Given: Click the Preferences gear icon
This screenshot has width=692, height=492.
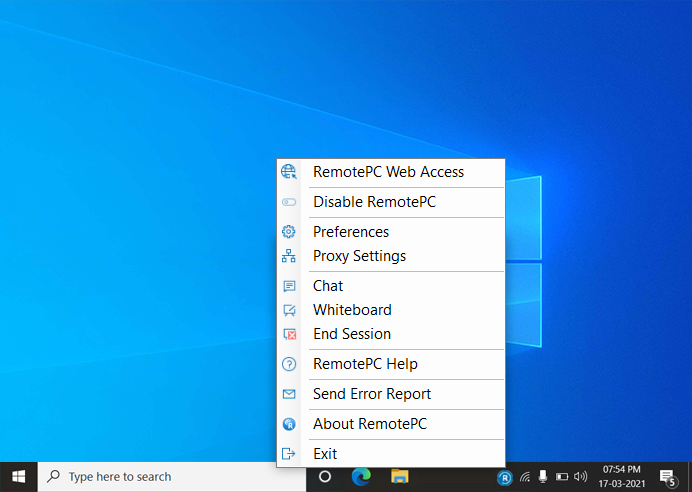Looking at the screenshot, I should coord(289,232).
